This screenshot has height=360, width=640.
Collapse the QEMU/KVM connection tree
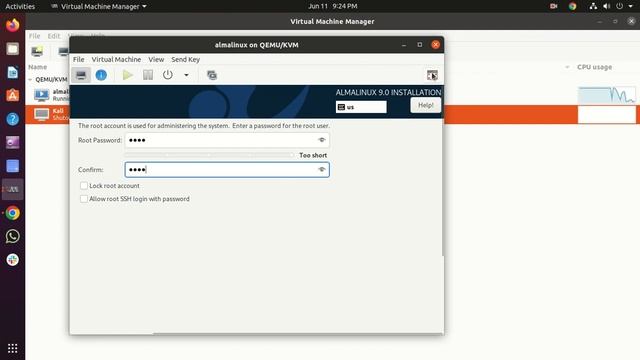(x=30, y=80)
